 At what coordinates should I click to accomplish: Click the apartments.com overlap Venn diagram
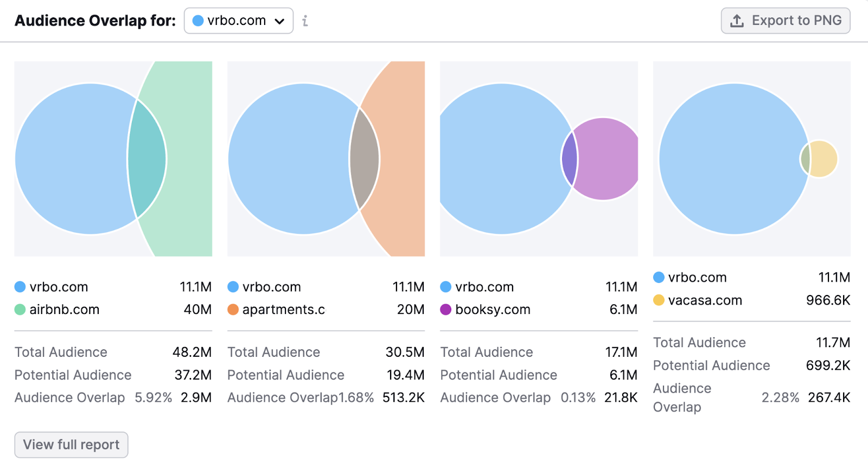326,159
